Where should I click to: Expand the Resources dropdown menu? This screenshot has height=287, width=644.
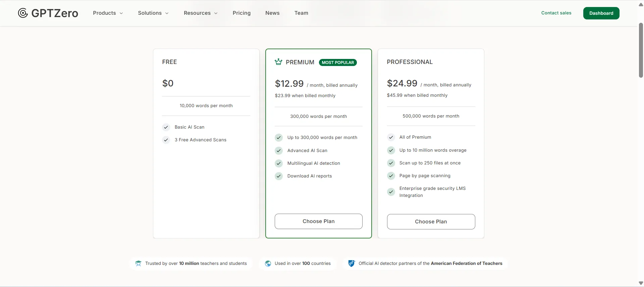click(201, 13)
